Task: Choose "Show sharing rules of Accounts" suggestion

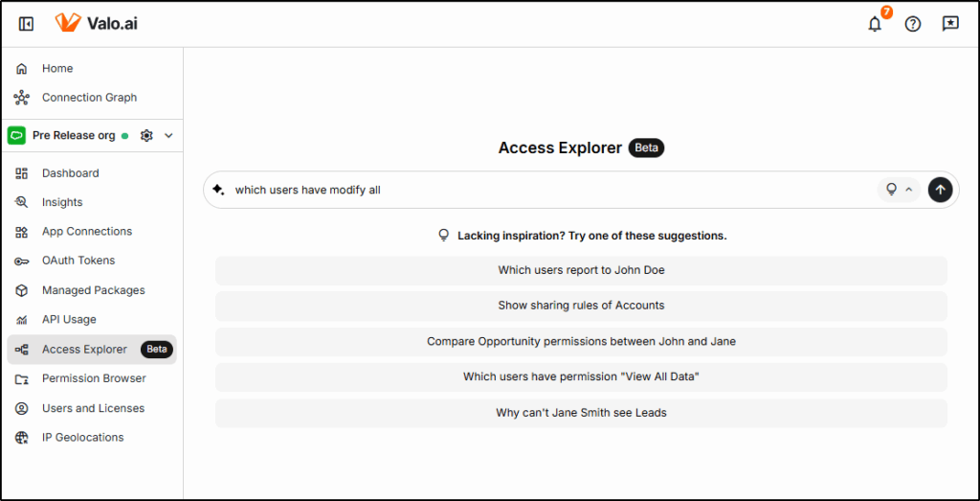Action: coord(581,306)
